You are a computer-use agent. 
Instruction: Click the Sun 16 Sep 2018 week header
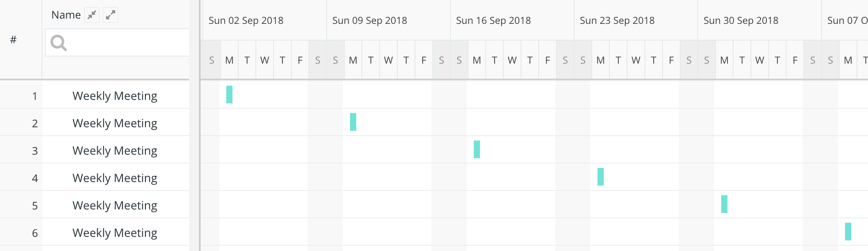click(494, 20)
